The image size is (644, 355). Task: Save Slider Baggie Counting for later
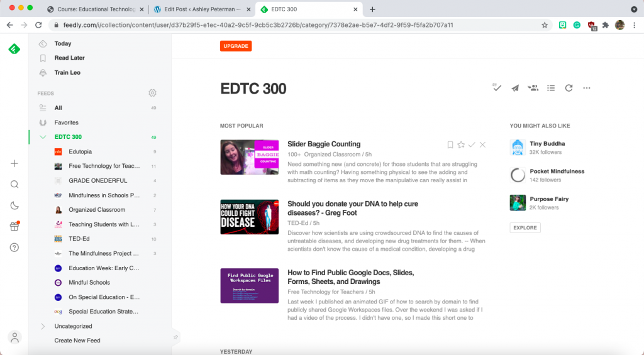pos(450,145)
